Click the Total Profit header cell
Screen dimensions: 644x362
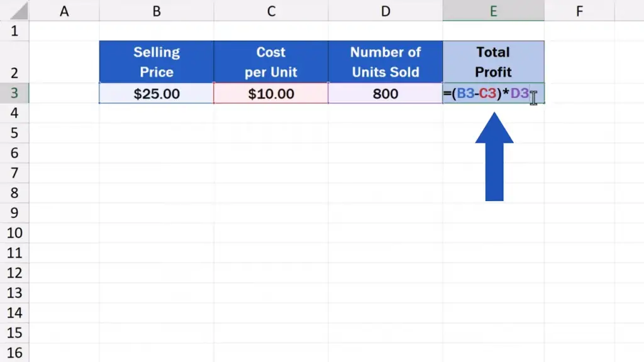[493, 62]
